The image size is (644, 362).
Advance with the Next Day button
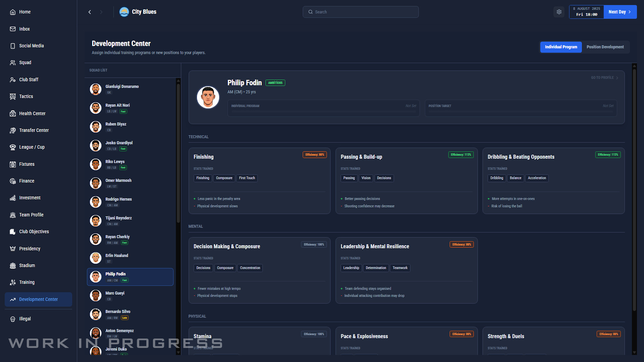click(620, 12)
